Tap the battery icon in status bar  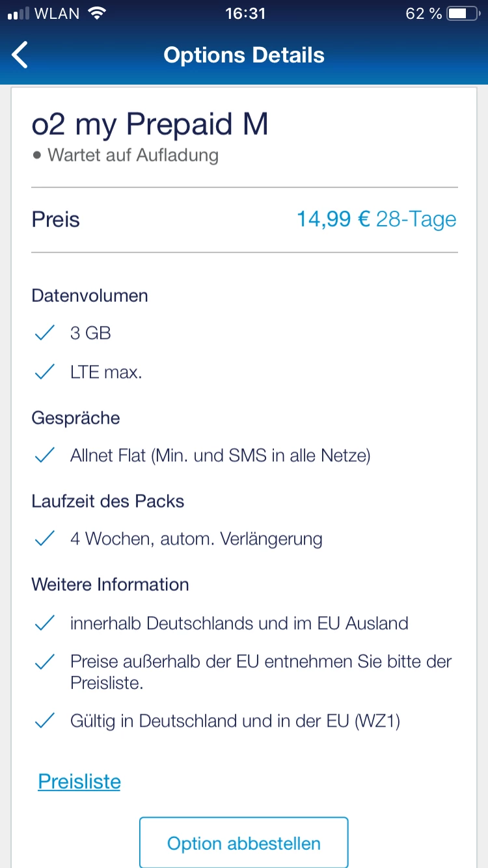pyautogui.click(x=462, y=13)
